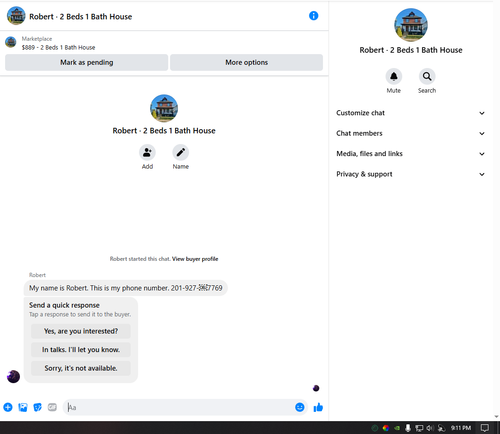This screenshot has width=500, height=434.
Task: Expand the Customize chat section
Action: coord(411,113)
